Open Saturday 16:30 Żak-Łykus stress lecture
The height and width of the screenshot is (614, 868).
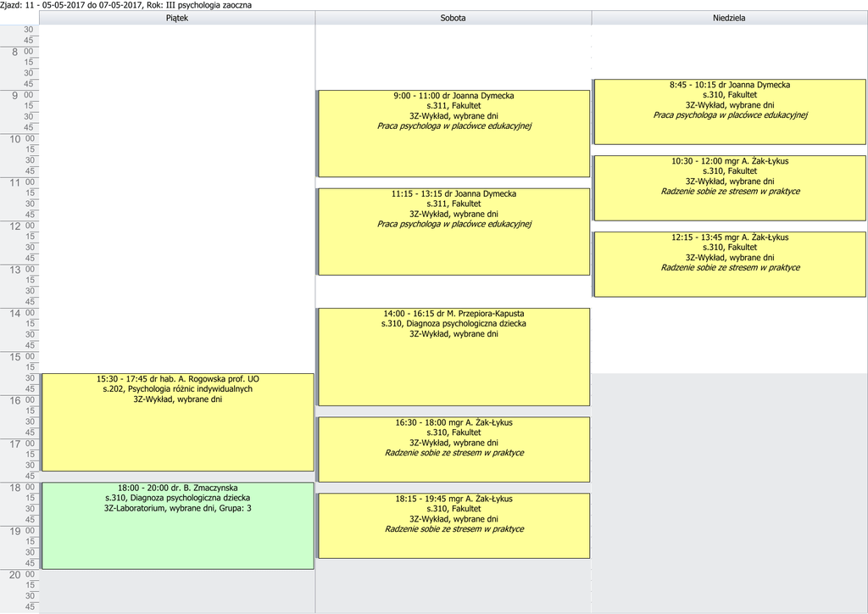453,449
